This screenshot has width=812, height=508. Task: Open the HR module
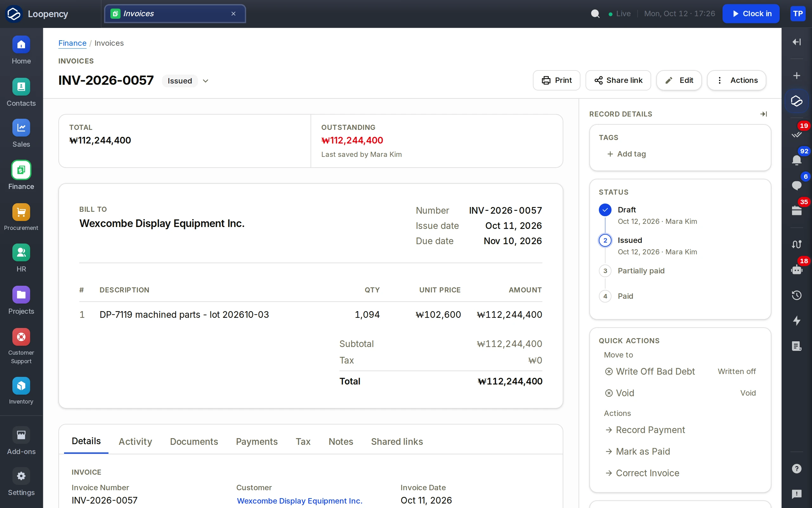[x=21, y=258]
